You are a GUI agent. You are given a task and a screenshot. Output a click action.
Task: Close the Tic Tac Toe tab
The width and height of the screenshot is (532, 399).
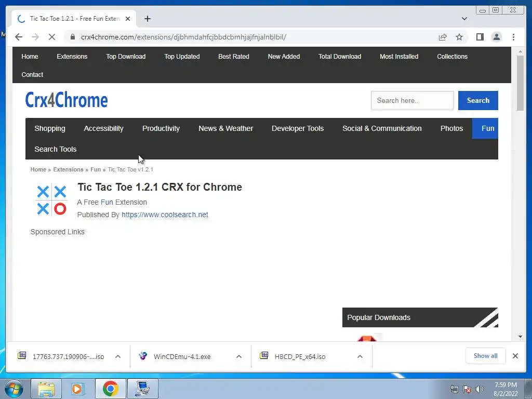[128, 19]
